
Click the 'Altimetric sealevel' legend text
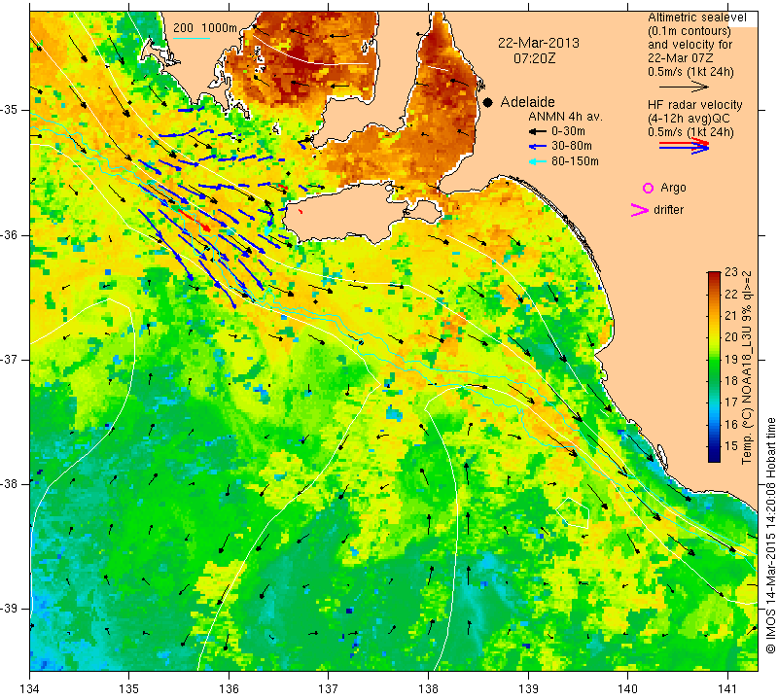point(697,17)
